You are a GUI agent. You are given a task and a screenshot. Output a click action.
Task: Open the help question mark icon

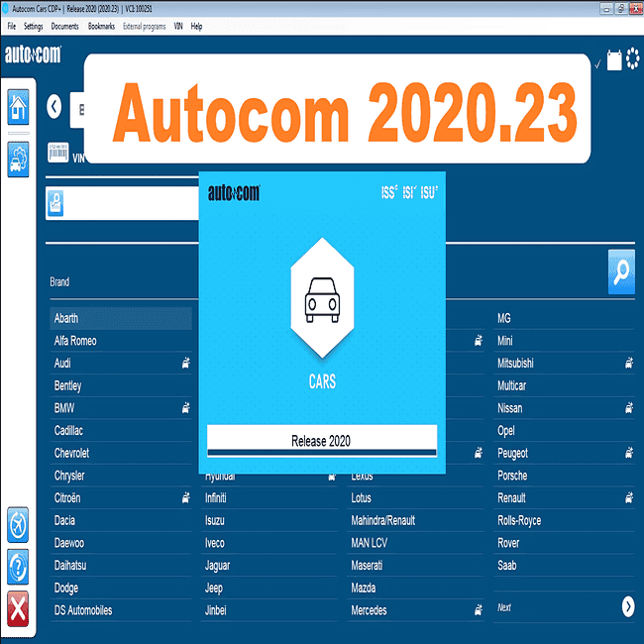tap(18, 567)
